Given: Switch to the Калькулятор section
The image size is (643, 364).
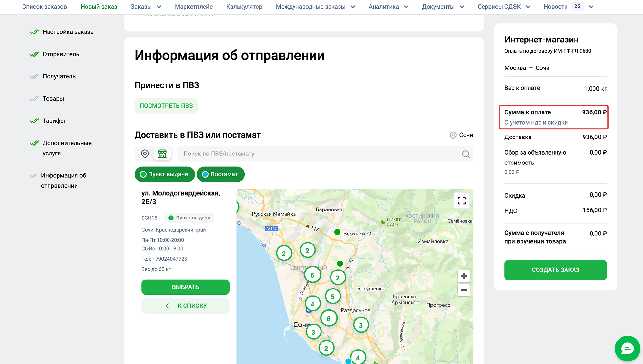Looking at the screenshot, I should (245, 6).
